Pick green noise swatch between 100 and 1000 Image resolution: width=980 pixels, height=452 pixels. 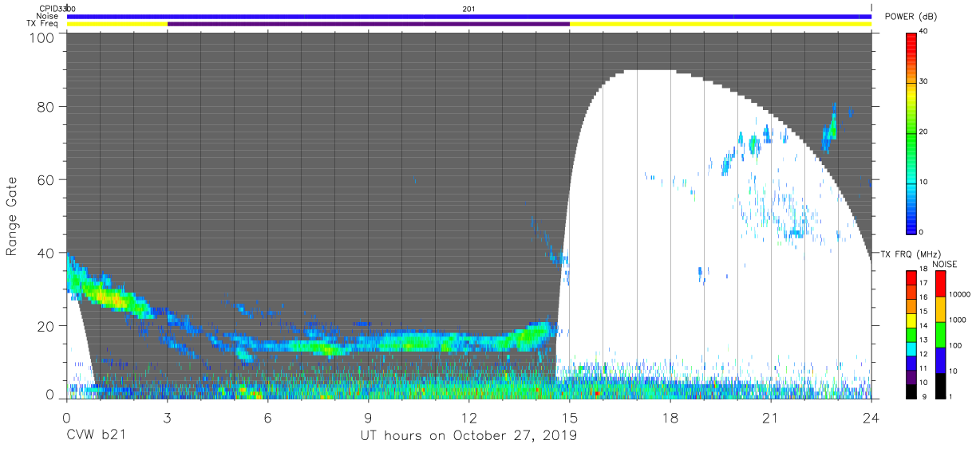click(x=940, y=334)
